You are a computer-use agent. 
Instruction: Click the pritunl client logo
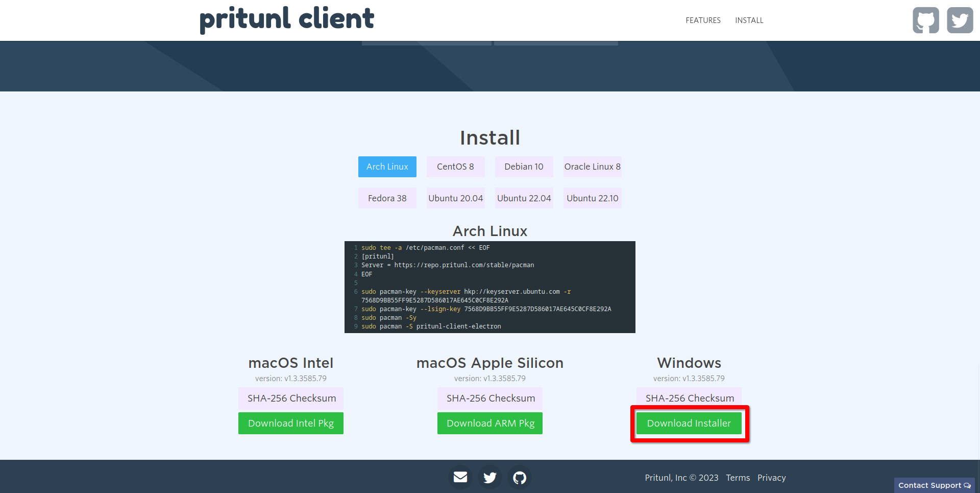click(287, 19)
